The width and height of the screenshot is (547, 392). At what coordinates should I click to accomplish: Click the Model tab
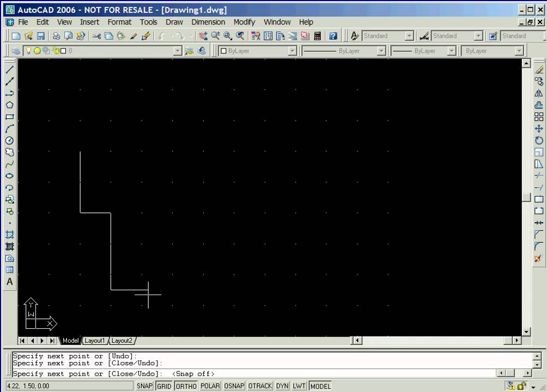click(70, 341)
